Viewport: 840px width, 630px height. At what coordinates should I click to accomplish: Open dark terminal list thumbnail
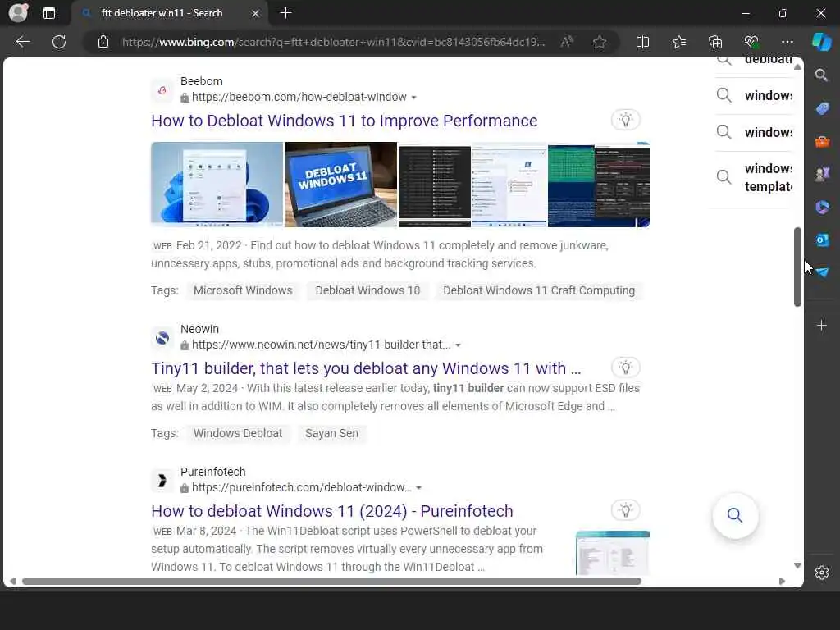pyautogui.click(x=435, y=185)
